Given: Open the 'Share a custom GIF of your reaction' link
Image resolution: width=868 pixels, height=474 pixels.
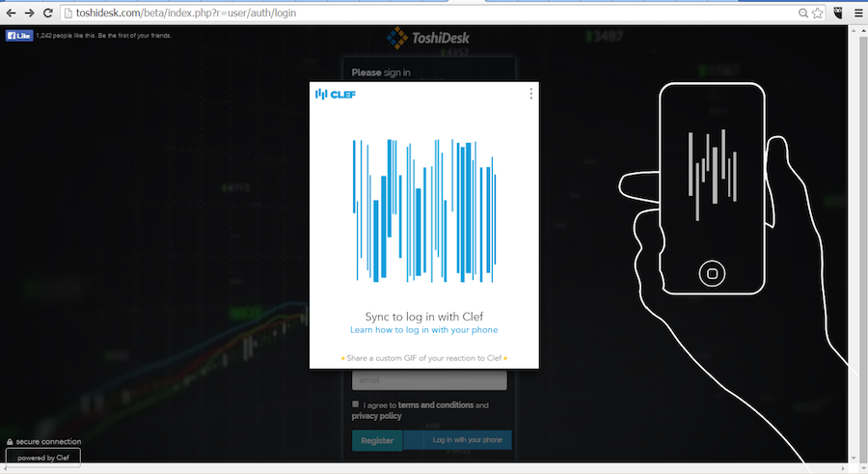Looking at the screenshot, I should point(424,358).
